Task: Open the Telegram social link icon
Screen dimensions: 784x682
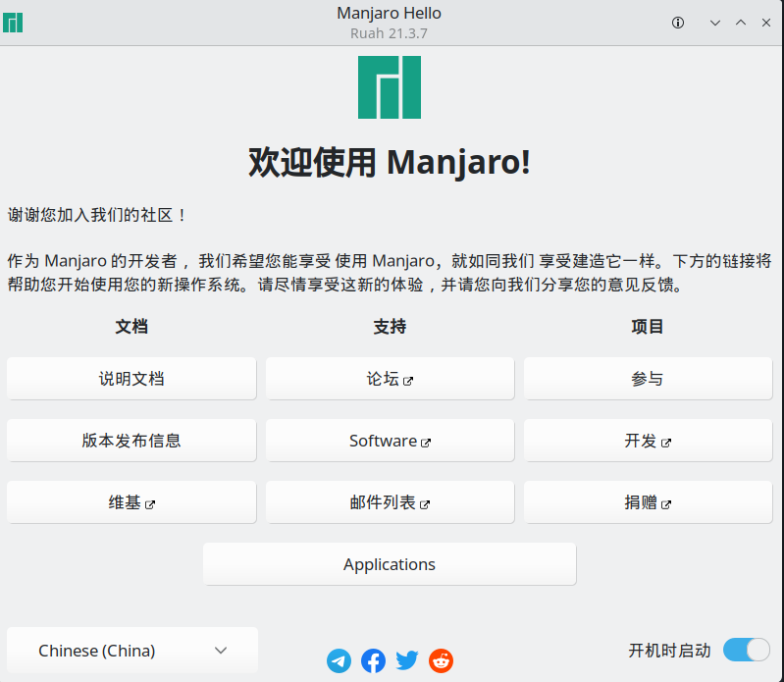Action: 339,660
